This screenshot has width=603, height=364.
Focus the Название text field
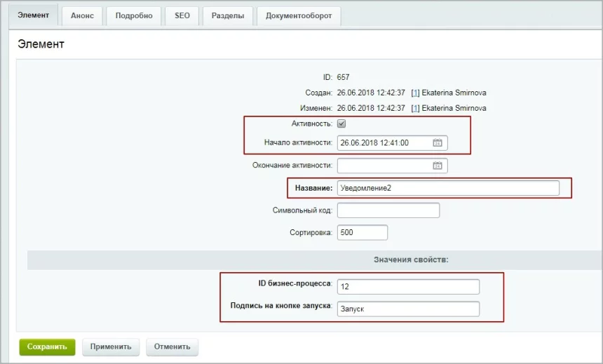click(447, 188)
